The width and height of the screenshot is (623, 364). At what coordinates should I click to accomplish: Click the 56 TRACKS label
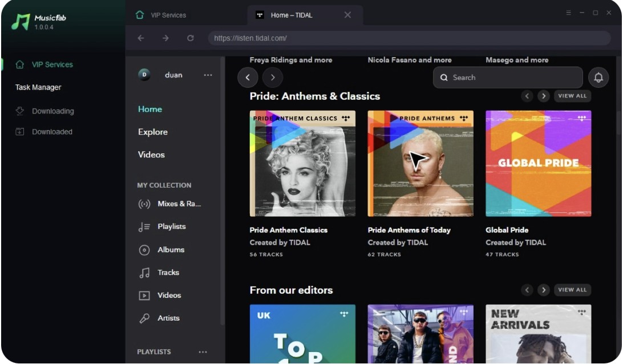coord(266,254)
